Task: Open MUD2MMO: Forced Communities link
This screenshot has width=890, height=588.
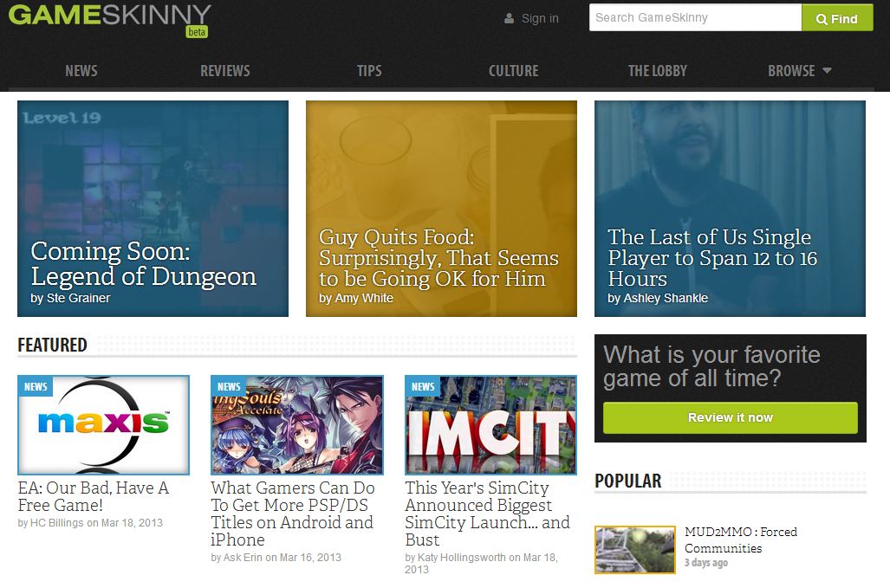Action: [x=741, y=540]
